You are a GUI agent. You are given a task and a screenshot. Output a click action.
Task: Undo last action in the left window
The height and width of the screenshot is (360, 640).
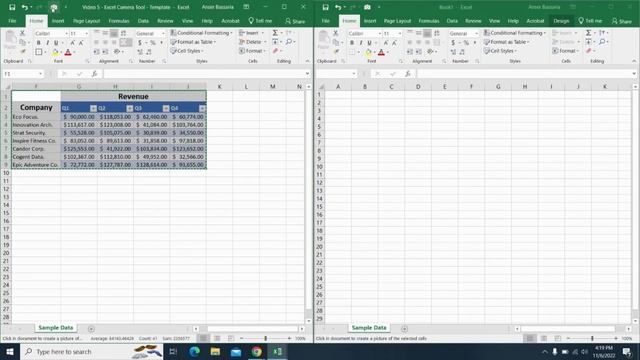24,7
